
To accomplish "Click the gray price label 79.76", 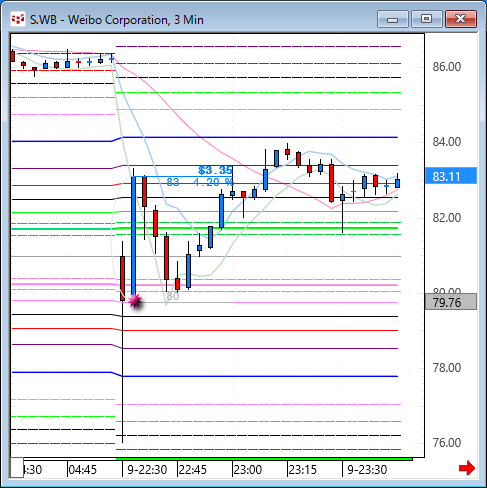I will [x=451, y=302].
